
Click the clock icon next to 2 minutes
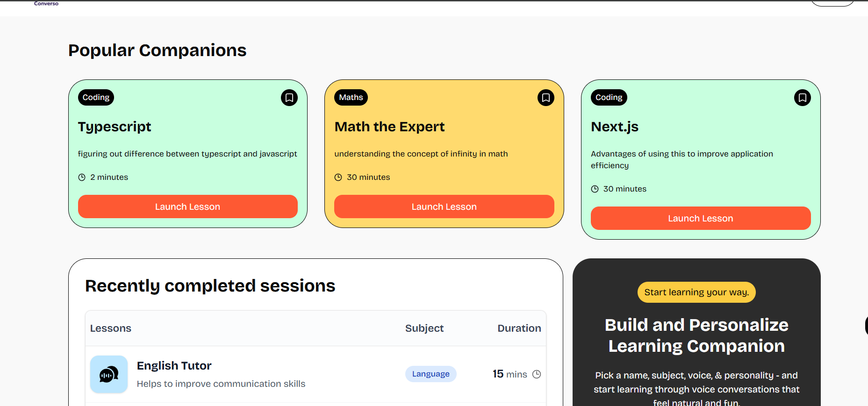coord(82,178)
